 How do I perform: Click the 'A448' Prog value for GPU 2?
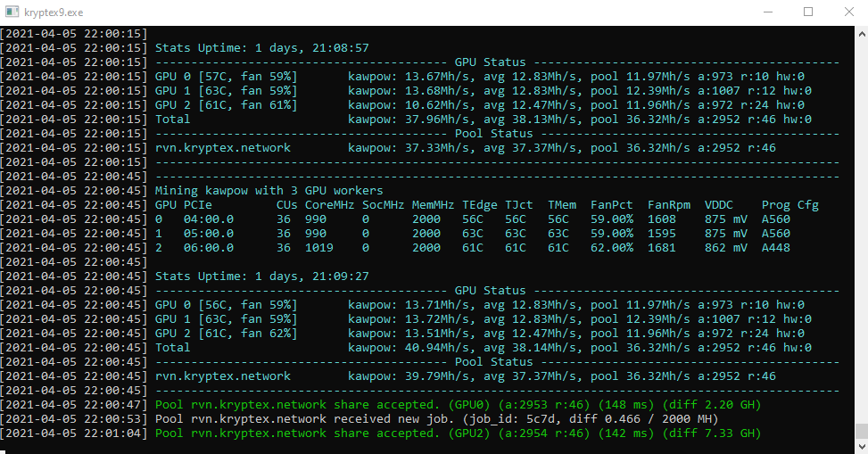coord(775,247)
